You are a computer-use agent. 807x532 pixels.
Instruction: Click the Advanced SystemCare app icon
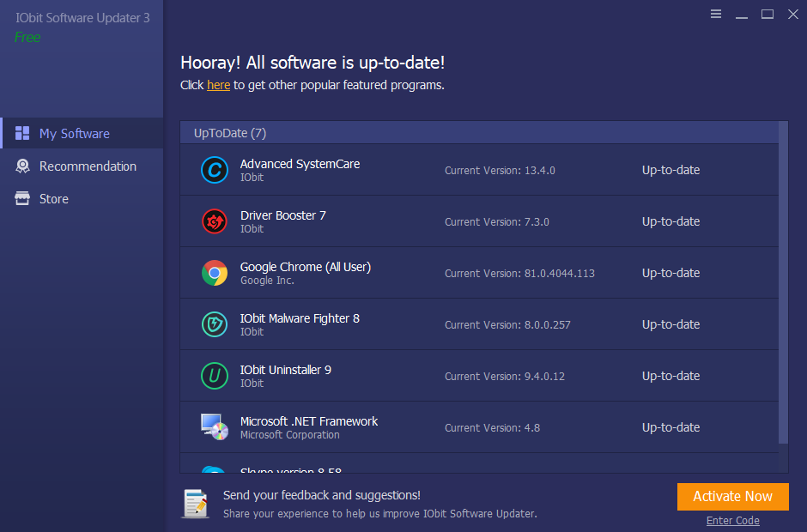(x=214, y=170)
